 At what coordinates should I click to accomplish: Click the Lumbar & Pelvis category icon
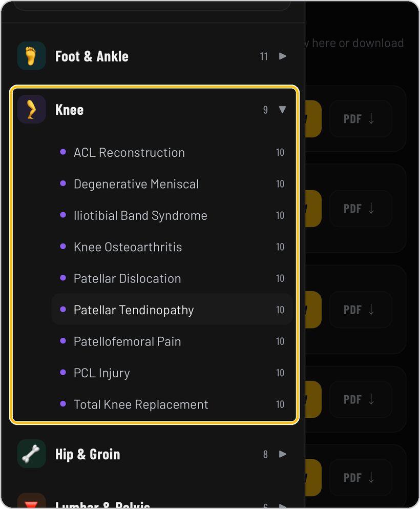tap(31, 501)
